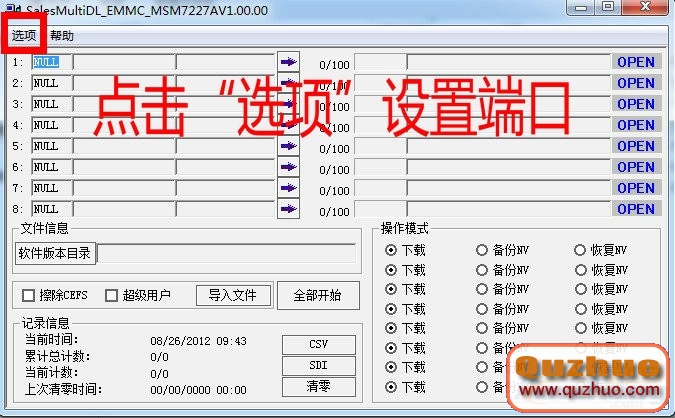The width and height of the screenshot is (675, 418).
Task: Click the software version path field
Action: coord(227,253)
